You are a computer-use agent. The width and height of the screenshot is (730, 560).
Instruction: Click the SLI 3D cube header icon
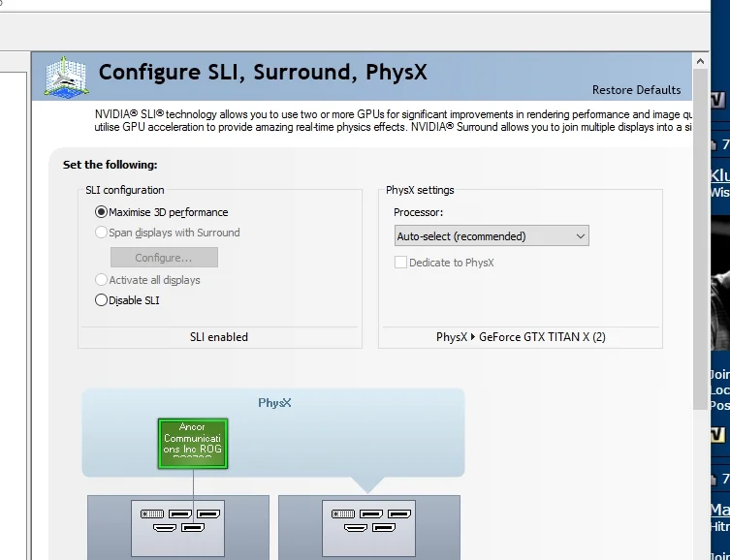coord(66,77)
